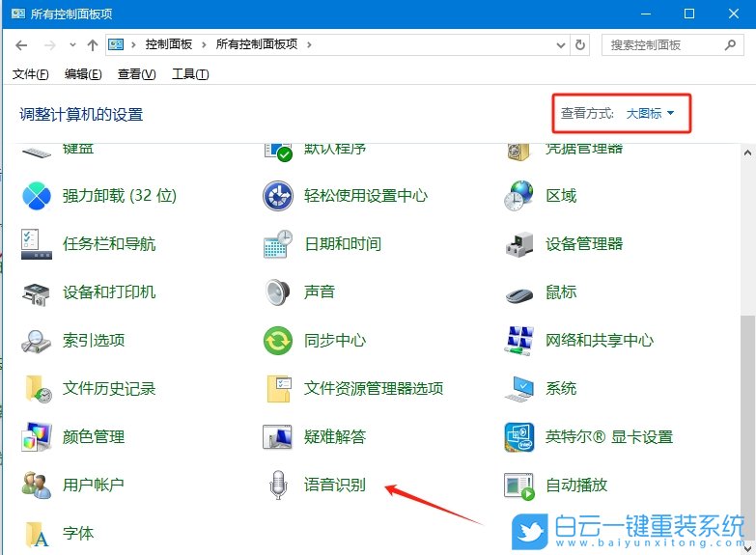
Task: Click the 所有控制面板项 breadcrumb
Action: pyautogui.click(x=257, y=44)
